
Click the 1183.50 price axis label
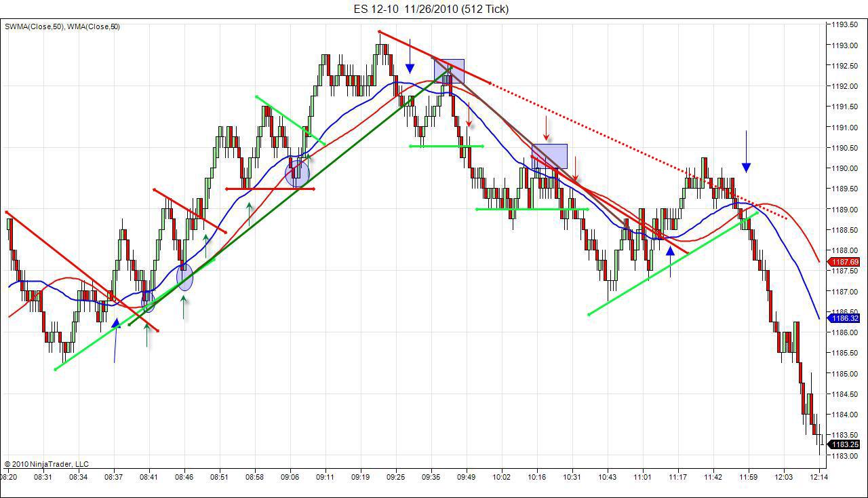coord(845,435)
